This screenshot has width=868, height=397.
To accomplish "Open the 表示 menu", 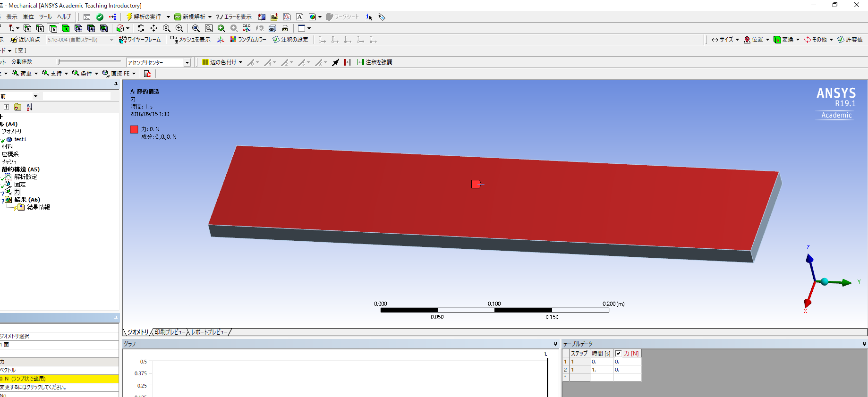I will (12, 17).
